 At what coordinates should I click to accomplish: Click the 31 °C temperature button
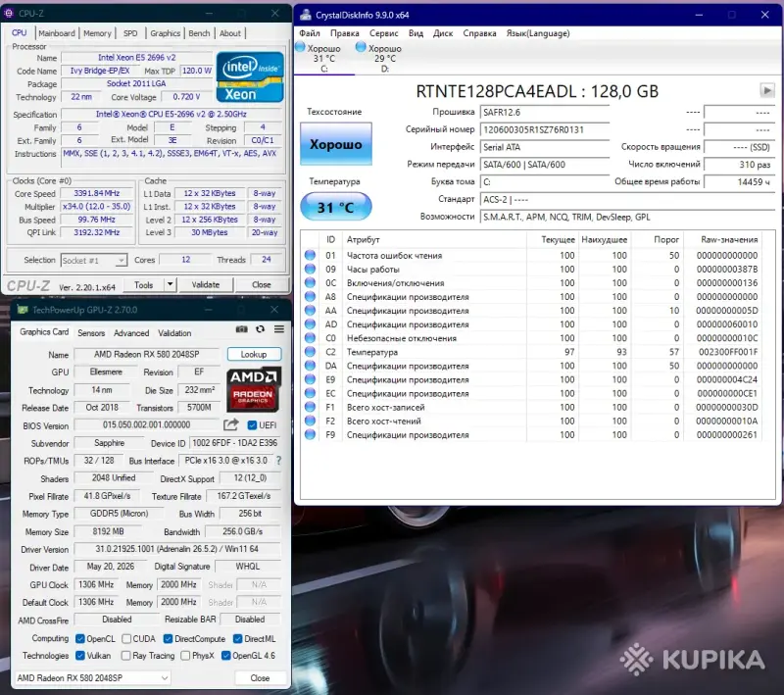tap(336, 207)
